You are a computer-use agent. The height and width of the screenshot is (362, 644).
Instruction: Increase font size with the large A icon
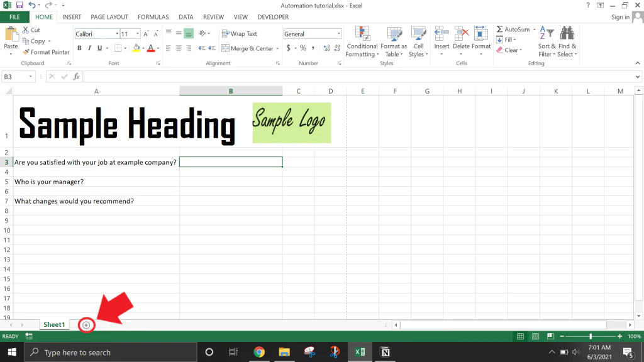(146, 34)
